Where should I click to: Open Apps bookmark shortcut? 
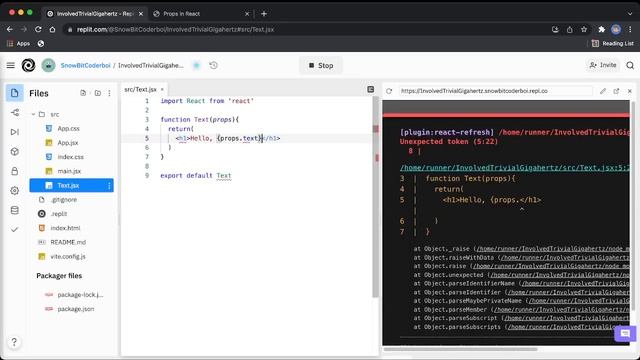point(18,43)
